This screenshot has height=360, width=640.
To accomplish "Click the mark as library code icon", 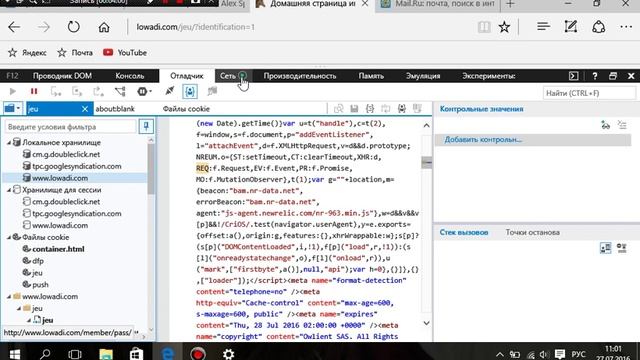I will point(402,109).
